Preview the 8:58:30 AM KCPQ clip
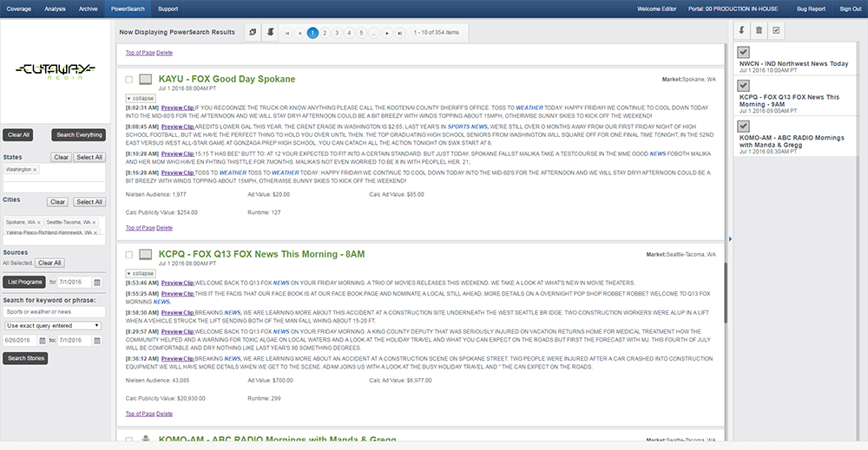The height and width of the screenshot is (450, 868). coord(178,312)
